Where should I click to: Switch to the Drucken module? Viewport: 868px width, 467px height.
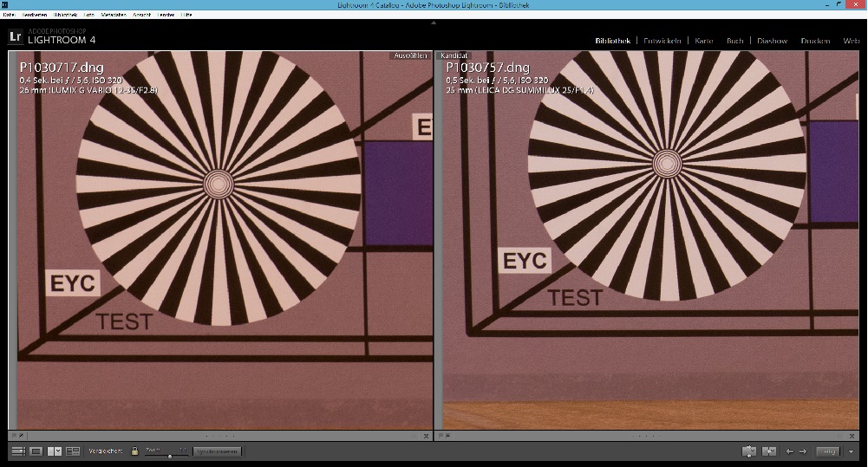pos(815,41)
